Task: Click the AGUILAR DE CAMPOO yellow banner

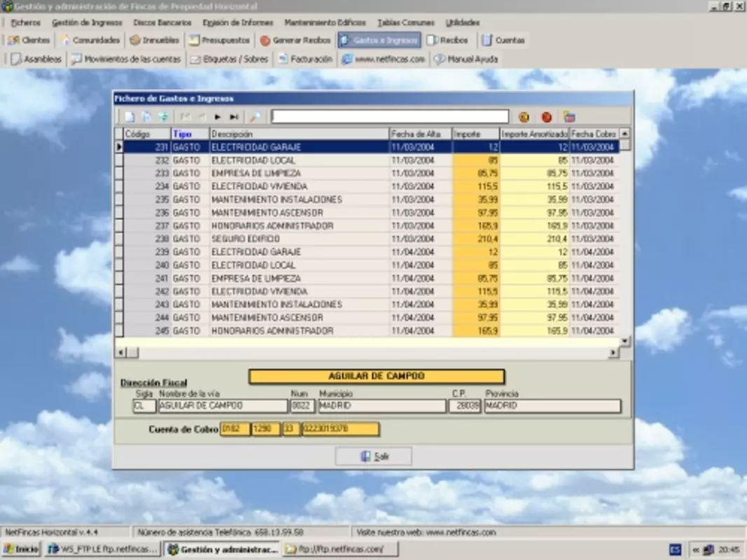Action: [377, 376]
